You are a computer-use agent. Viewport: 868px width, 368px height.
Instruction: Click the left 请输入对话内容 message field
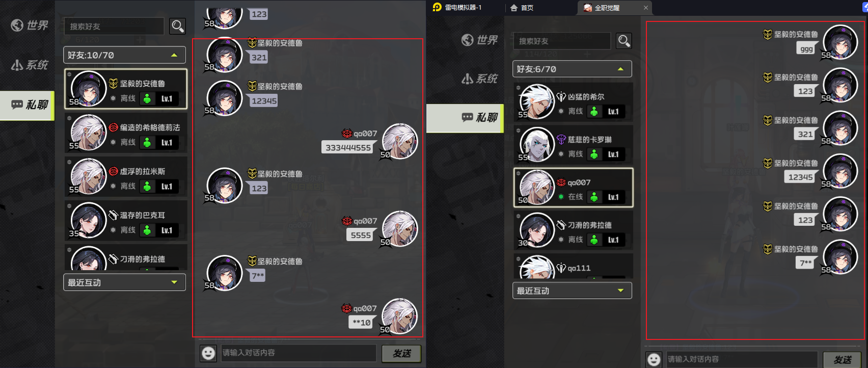(299, 353)
